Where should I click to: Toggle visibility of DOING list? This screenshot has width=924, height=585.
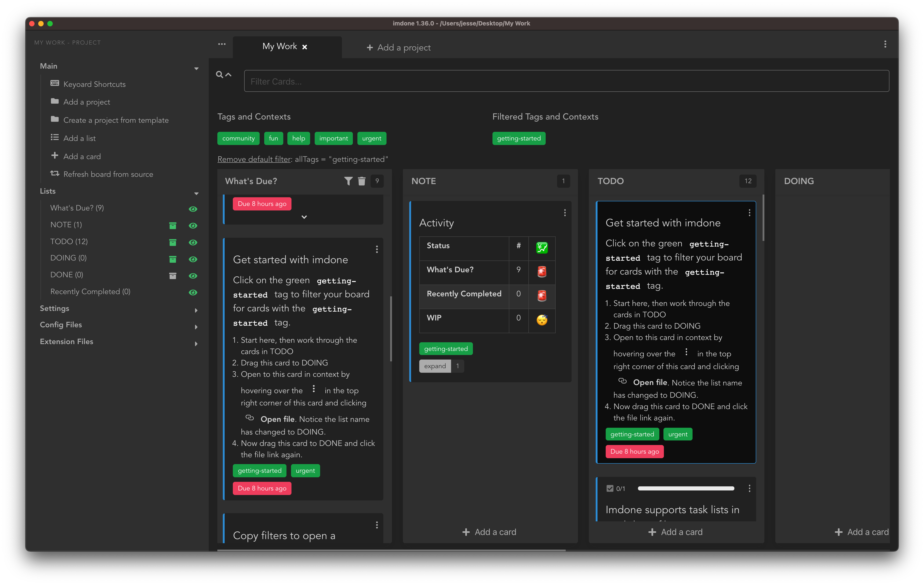tap(193, 259)
